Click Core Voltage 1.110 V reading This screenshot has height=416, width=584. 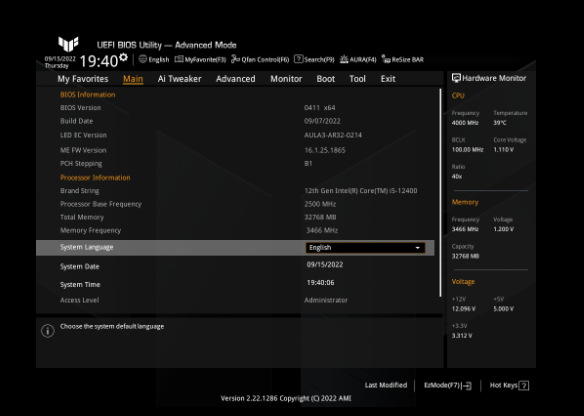pos(504,150)
